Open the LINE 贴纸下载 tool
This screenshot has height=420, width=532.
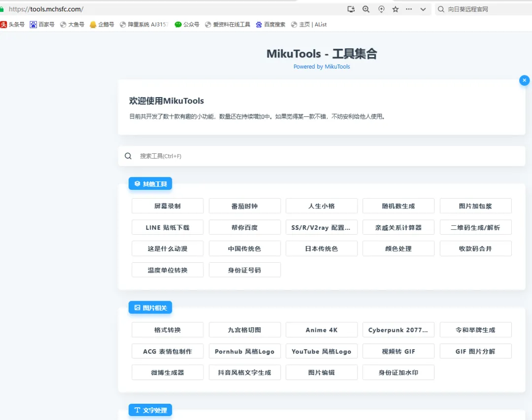167,227
